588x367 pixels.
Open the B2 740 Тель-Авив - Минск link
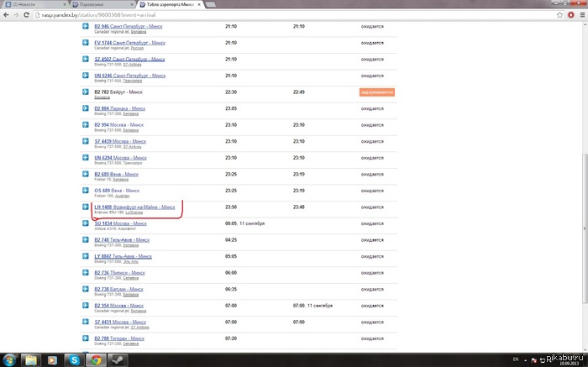122,240
